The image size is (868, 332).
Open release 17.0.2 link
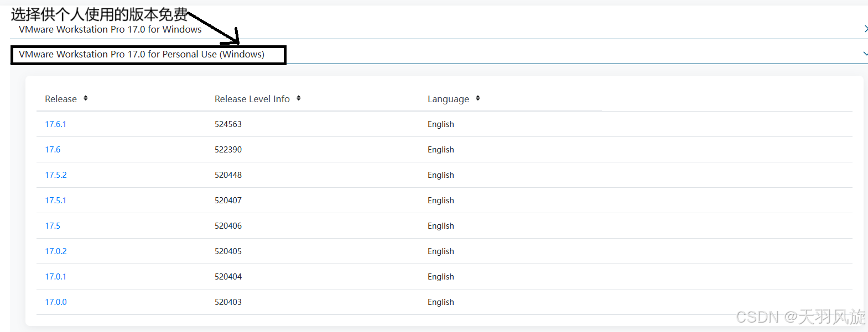(56, 251)
